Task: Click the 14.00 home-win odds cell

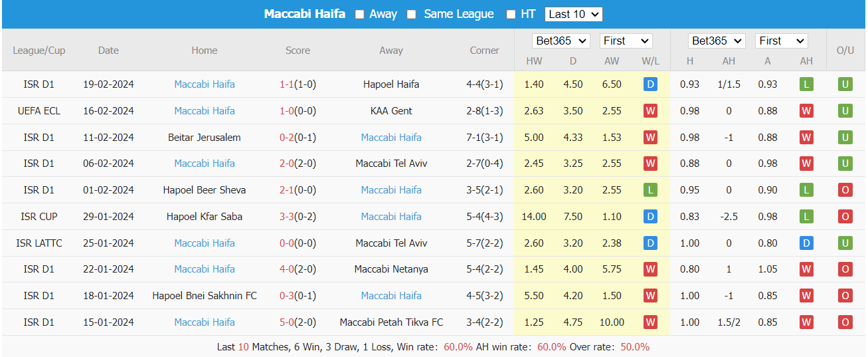Action: coord(534,217)
